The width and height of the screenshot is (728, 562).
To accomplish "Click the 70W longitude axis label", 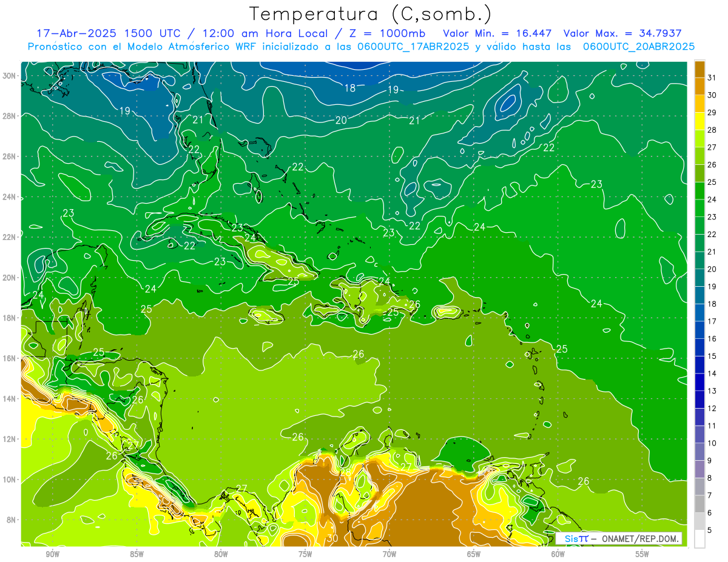I will click(x=389, y=554).
